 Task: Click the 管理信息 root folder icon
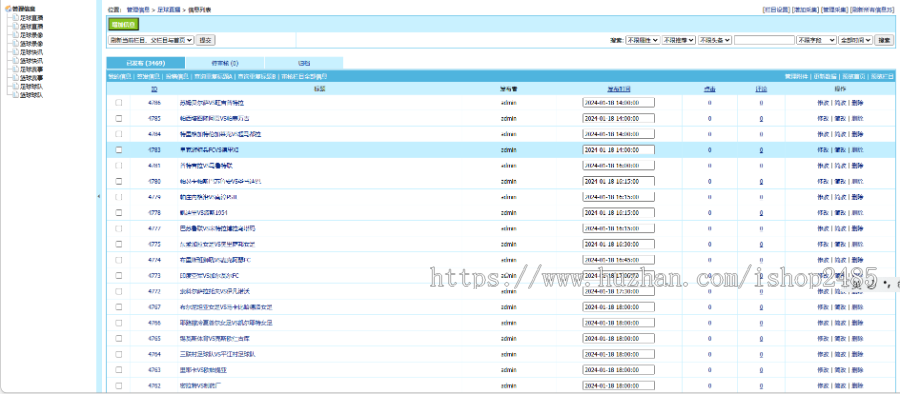pyautogui.click(x=8, y=9)
